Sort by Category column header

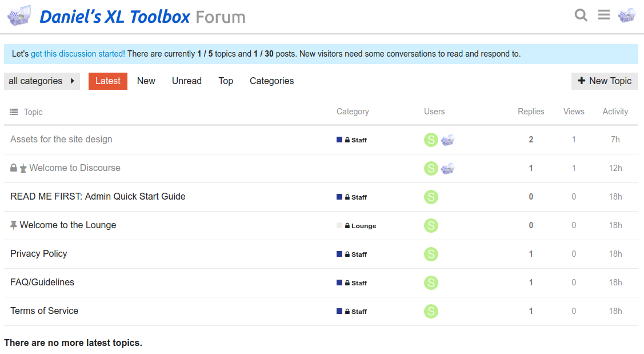tap(353, 112)
